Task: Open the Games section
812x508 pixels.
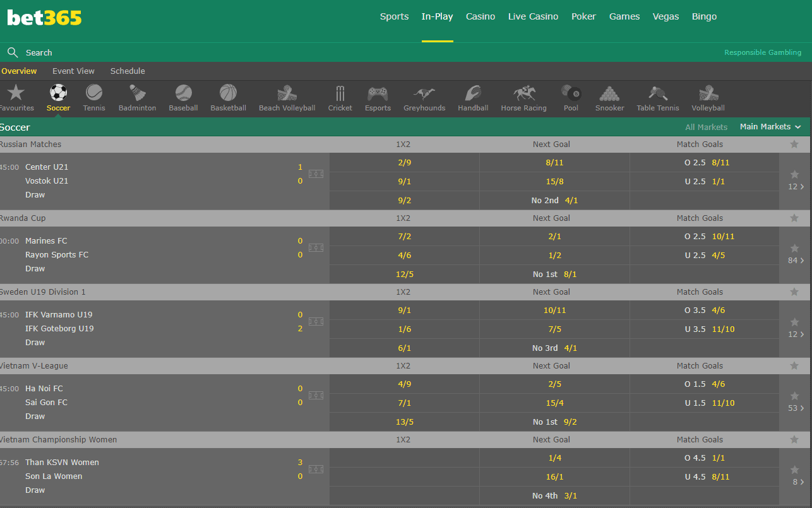Action: [x=624, y=16]
